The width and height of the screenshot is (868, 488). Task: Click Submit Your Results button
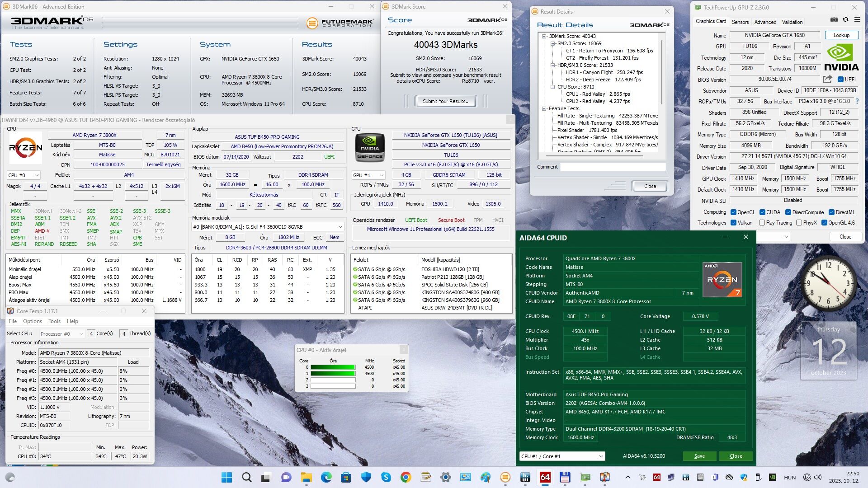point(446,101)
